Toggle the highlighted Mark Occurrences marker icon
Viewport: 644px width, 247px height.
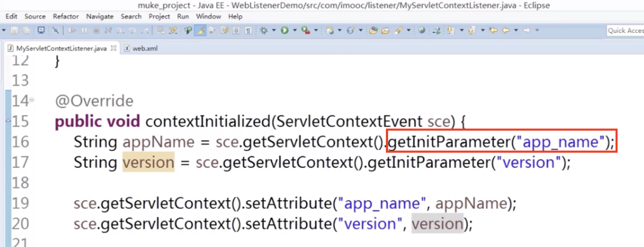[x=200, y=31]
